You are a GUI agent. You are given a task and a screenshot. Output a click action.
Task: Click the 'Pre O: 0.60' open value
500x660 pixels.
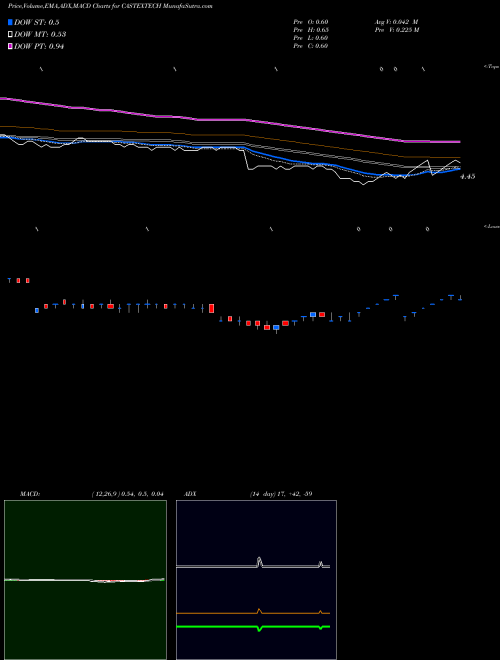click(x=311, y=22)
